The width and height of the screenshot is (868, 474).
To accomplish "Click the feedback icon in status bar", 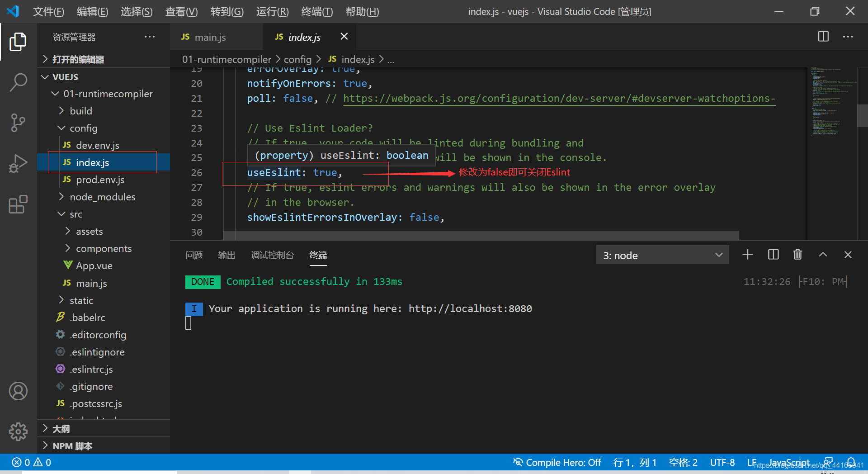I will click(829, 462).
